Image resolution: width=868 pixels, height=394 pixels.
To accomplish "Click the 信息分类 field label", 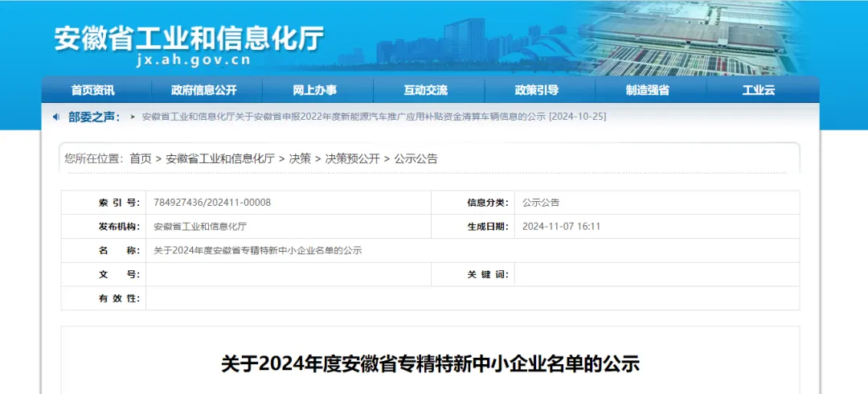I will (x=488, y=203).
